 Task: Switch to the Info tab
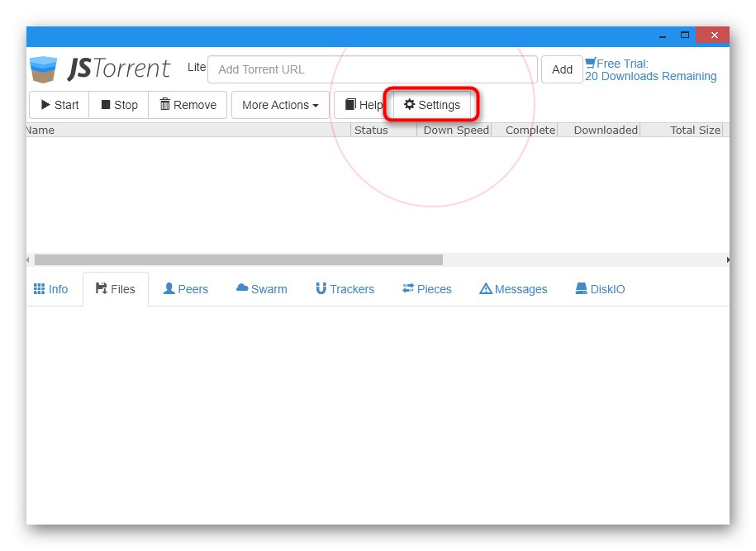pos(51,288)
